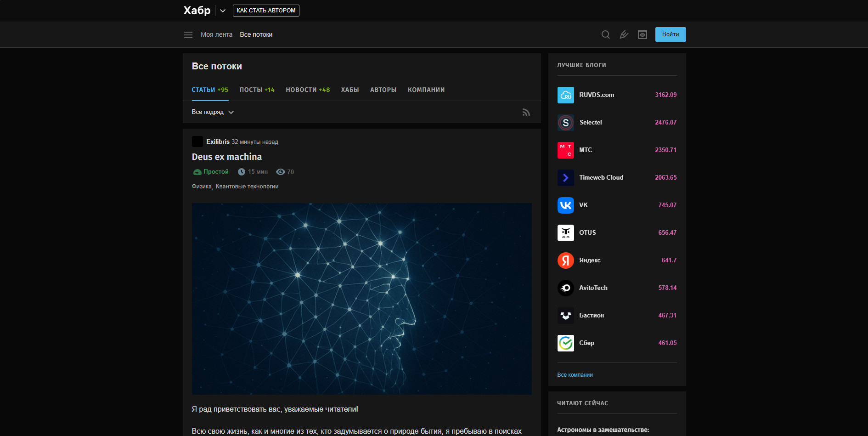The height and width of the screenshot is (436, 868).
Task: Click the Selectel logo icon
Action: pos(565,123)
